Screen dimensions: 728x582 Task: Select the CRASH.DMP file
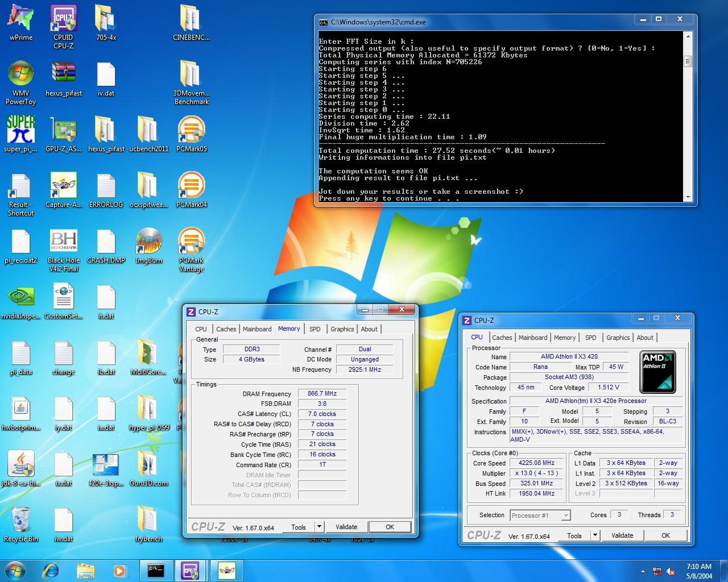[106, 246]
